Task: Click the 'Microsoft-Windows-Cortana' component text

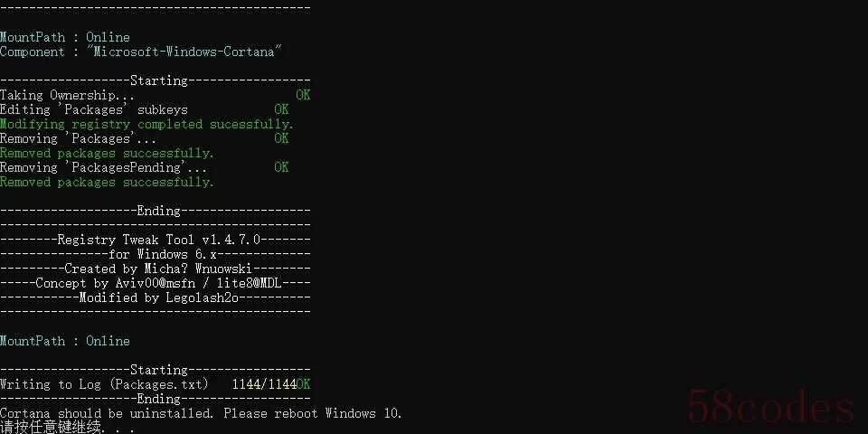Action: point(184,52)
